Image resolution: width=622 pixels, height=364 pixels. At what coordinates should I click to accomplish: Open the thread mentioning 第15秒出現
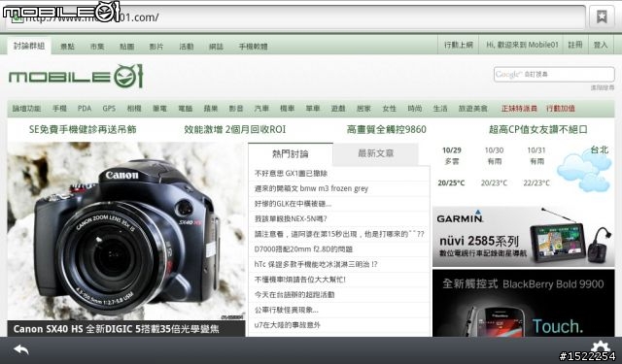coord(339,234)
